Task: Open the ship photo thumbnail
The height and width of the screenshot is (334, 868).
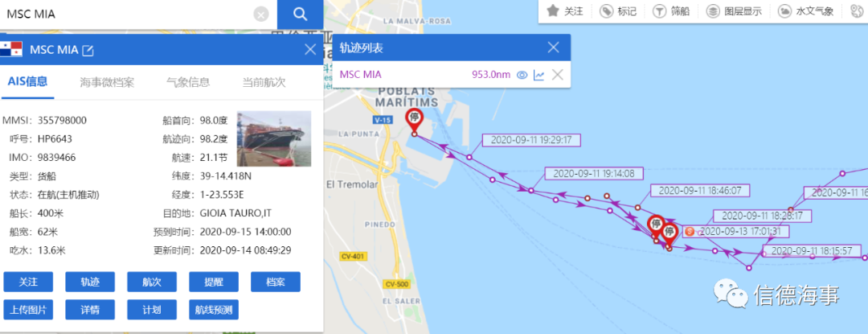Action: 274,138
